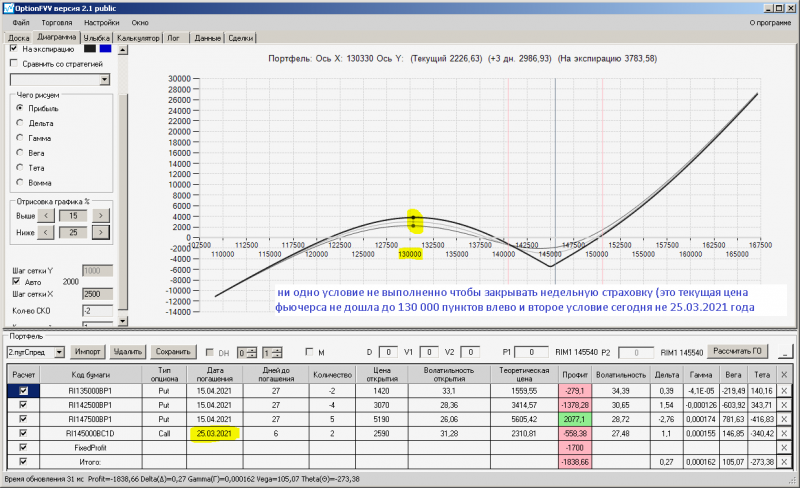Switch to the Калькулятор tab
The height and width of the screenshot is (488, 800).
138,37
